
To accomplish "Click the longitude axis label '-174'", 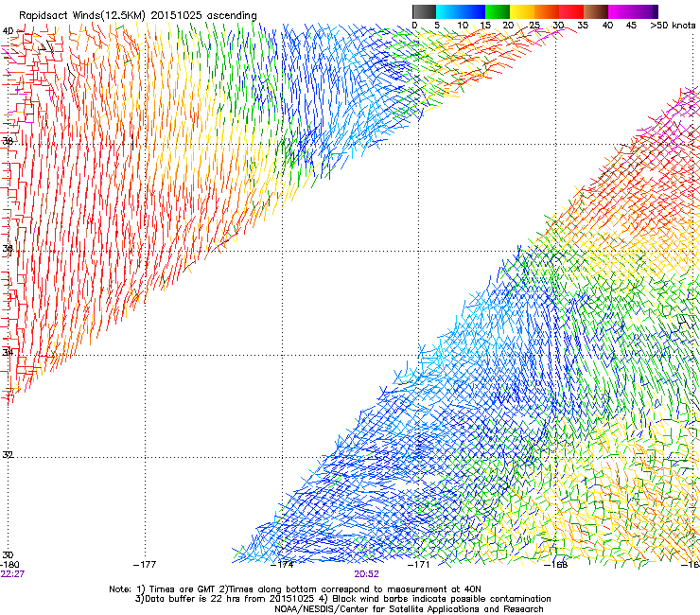I will (x=282, y=564).
